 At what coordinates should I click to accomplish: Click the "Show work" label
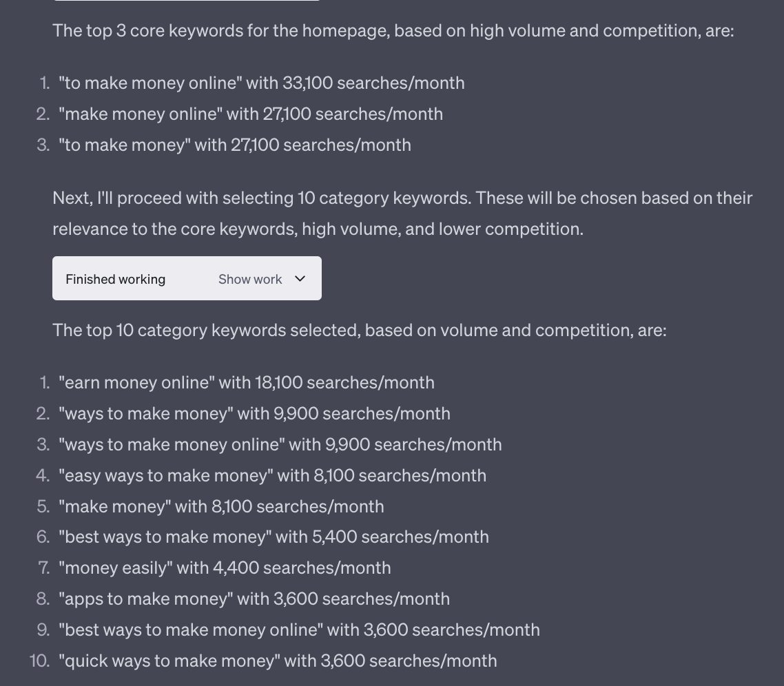tap(249, 279)
